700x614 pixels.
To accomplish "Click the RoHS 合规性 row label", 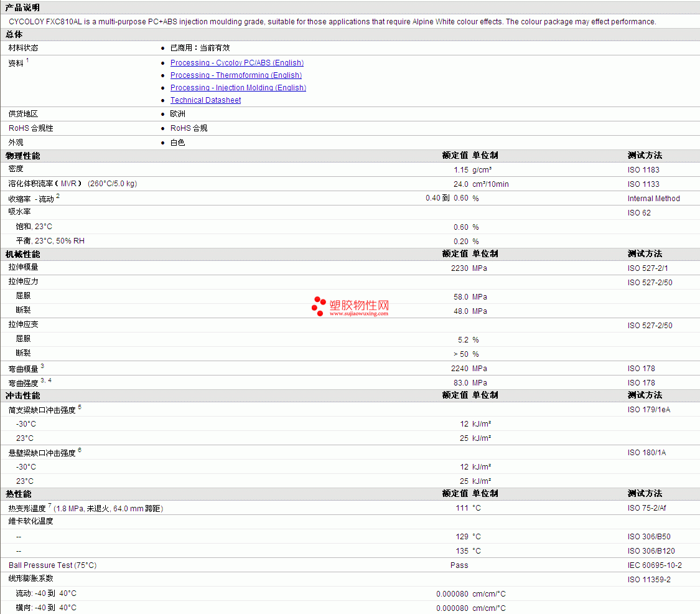I will [x=31, y=128].
